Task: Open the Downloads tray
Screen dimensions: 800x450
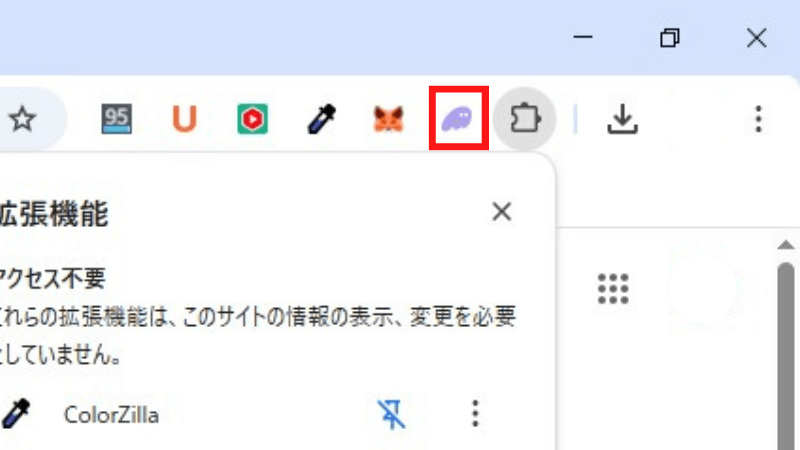Action: (x=622, y=119)
